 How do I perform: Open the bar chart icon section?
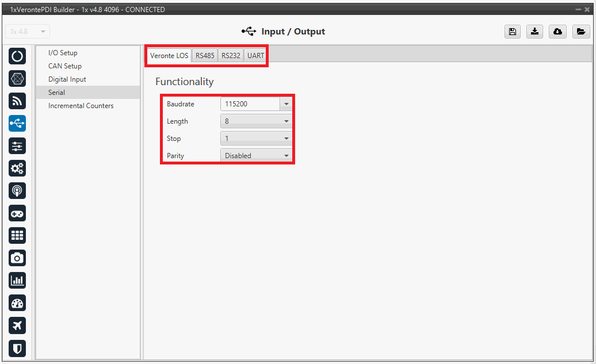coord(17,281)
